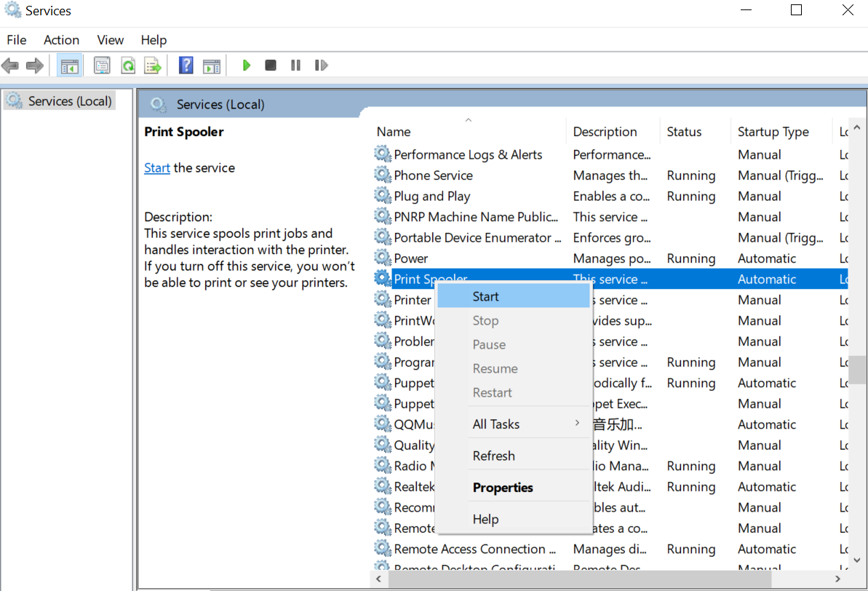Screen dimensions: 868x591
Task: Click the Help question mark toolbar icon
Action: pyautogui.click(x=186, y=65)
